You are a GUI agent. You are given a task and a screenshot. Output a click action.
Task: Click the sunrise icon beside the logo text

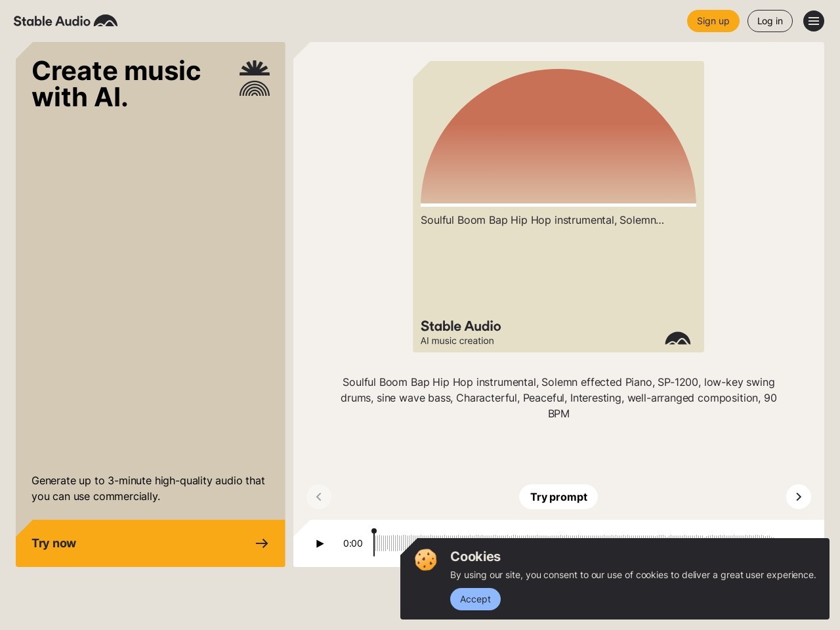105,20
